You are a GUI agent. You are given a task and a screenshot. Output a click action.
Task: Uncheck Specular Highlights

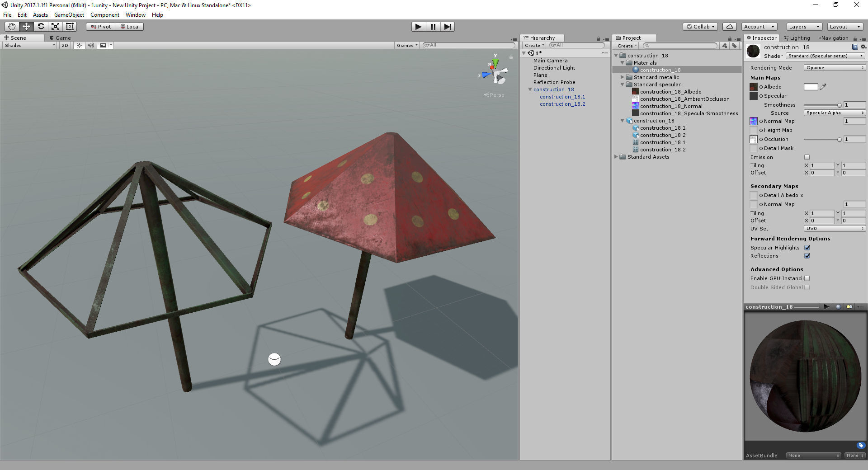pos(807,248)
